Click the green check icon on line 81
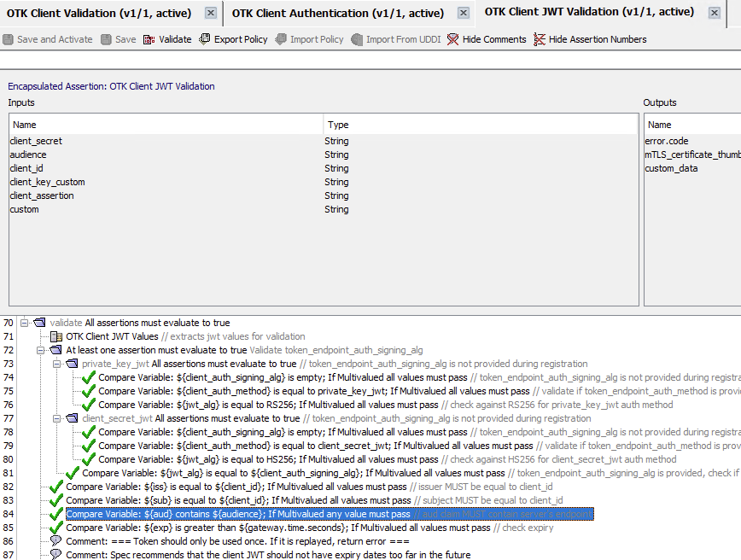Viewport: 741px width, 560px height. (73, 473)
